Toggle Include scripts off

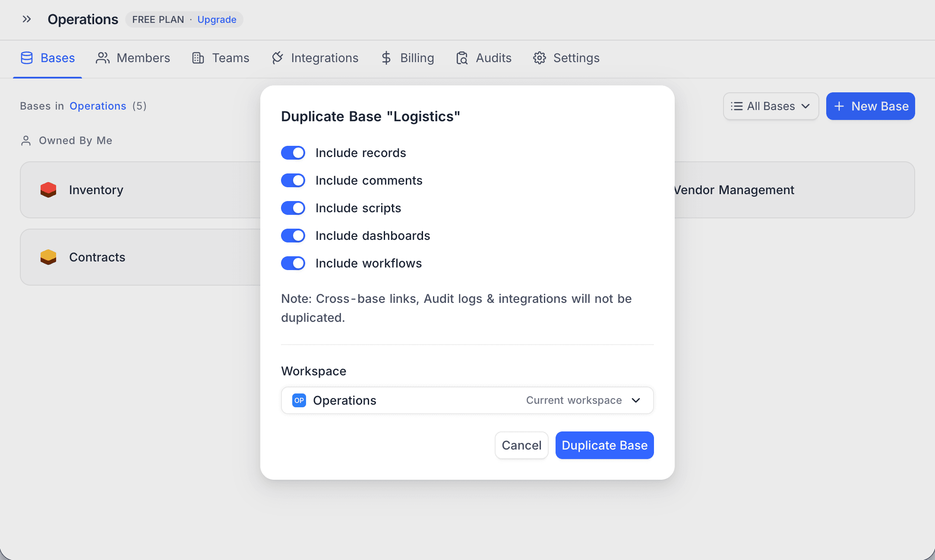pyautogui.click(x=293, y=208)
